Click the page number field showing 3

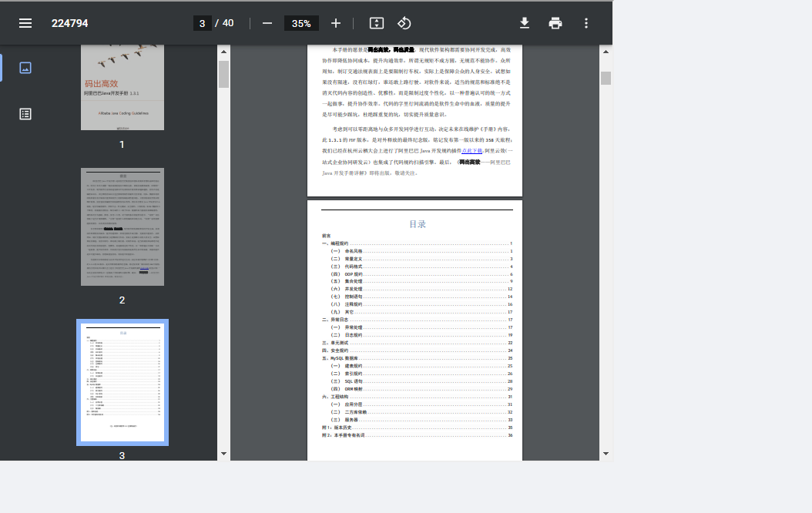click(202, 23)
